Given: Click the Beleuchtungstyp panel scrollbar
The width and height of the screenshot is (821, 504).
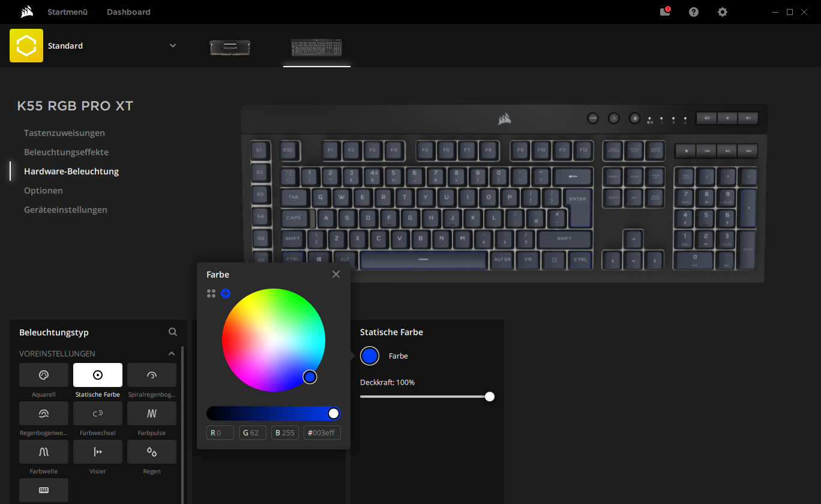Looking at the screenshot, I should point(182,424).
